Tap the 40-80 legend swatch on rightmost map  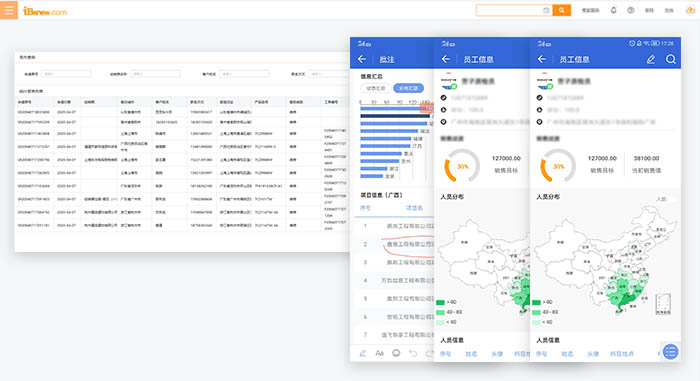[x=536, y=312]
